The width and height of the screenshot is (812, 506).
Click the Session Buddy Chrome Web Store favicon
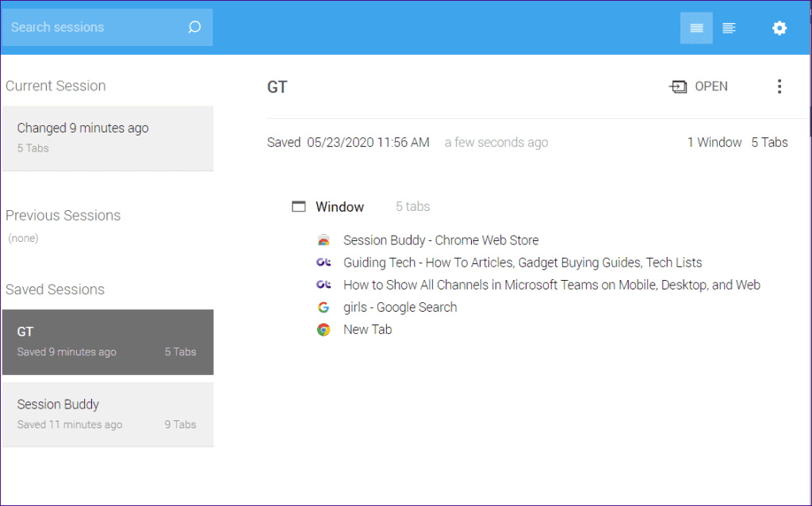(x=324, y=240)
